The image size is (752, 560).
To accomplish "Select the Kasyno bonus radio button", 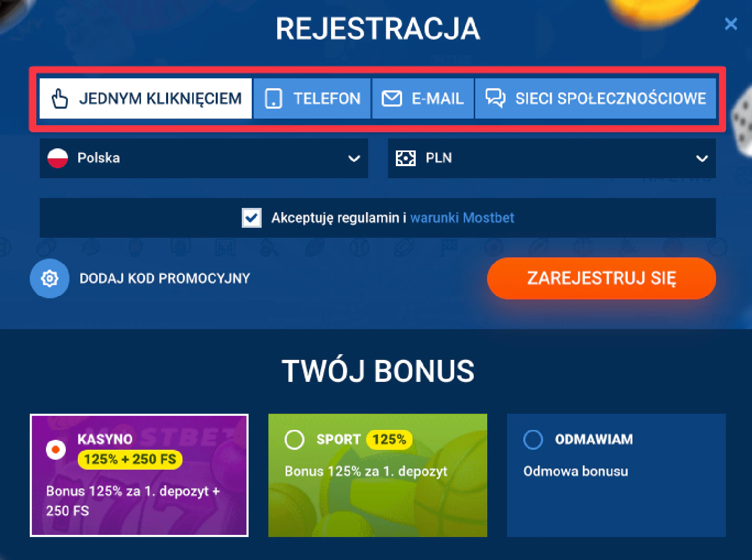I will coord(56,449).
